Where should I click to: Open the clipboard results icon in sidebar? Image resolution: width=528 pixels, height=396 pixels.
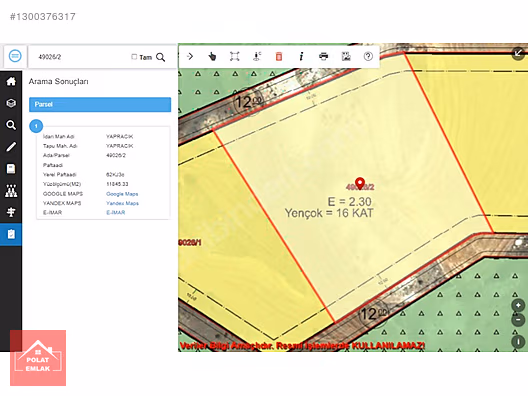click(x=11, y=234)
